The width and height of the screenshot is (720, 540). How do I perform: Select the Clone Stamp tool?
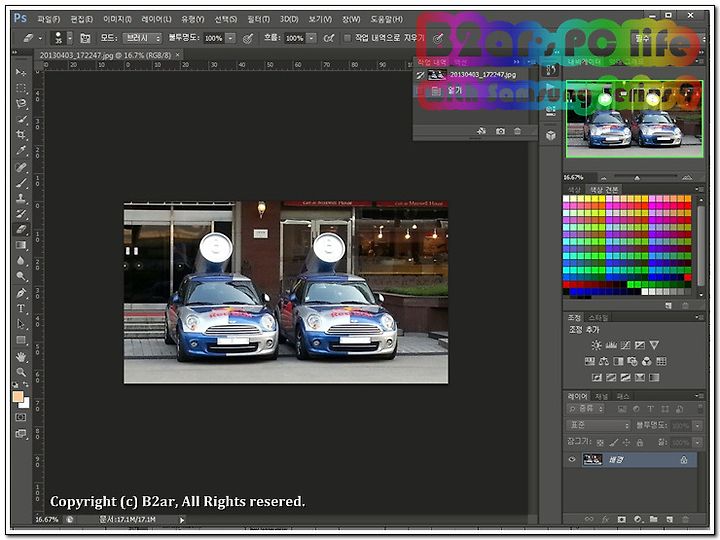pos(21,198)
